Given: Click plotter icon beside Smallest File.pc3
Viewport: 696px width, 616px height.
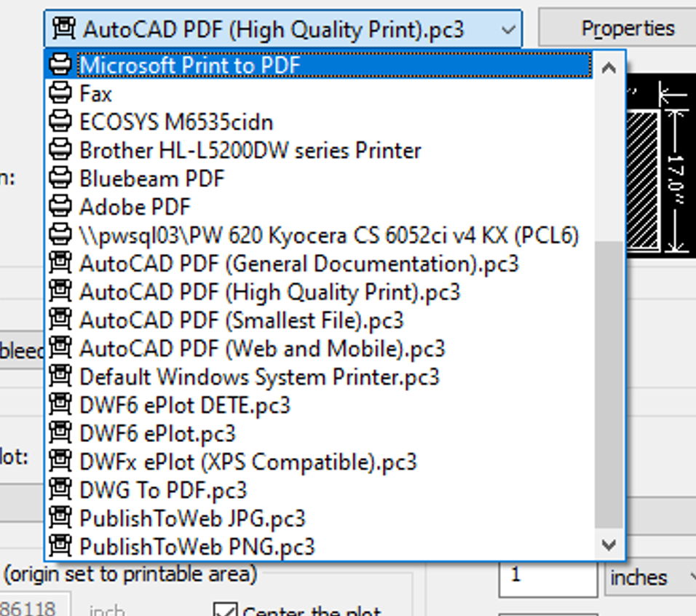Looking at the screenshot, I should click(60, 319).
